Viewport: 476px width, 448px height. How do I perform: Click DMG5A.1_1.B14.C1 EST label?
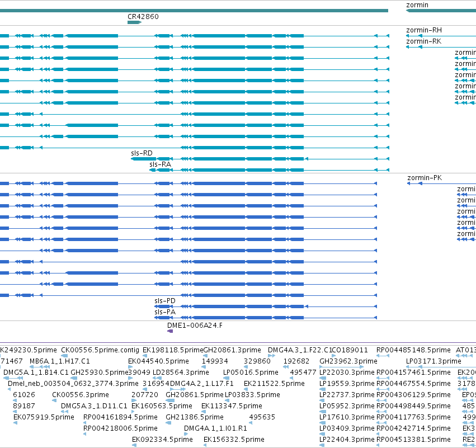36,372
